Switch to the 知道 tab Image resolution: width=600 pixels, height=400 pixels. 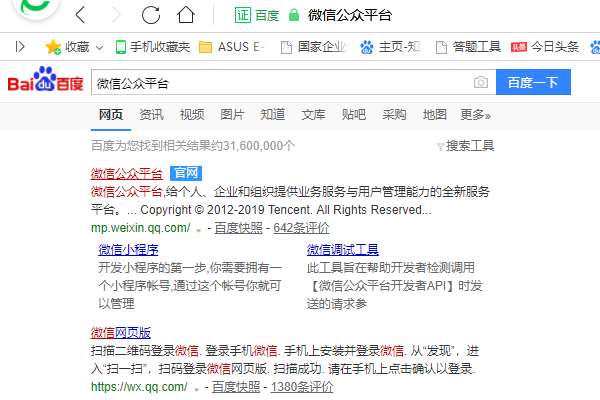coord(273,114)
